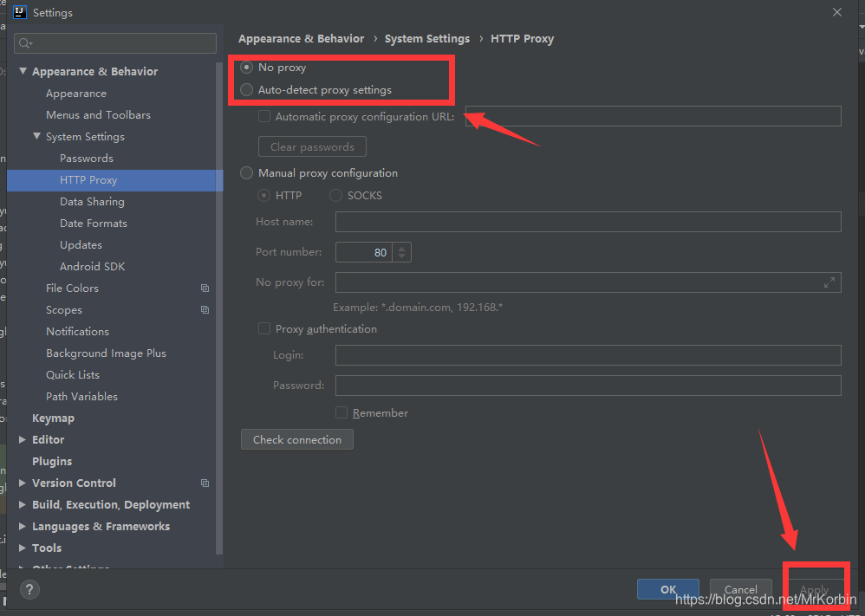Screen dimensions: 865x616
Task: Expand the Version Control section
Action: 23,483
